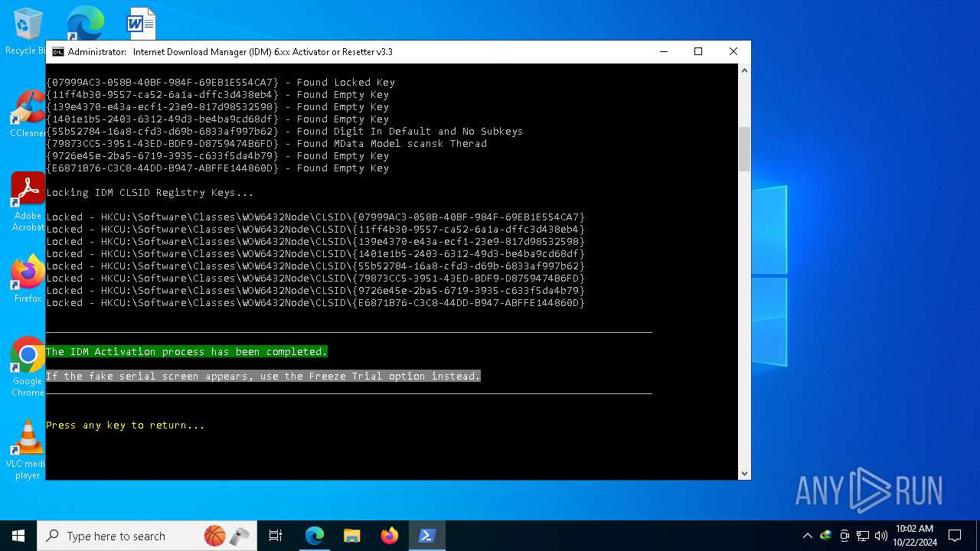Open the clock and date flyout
This screenshot has height=551, width=980.
click(914, 536)
